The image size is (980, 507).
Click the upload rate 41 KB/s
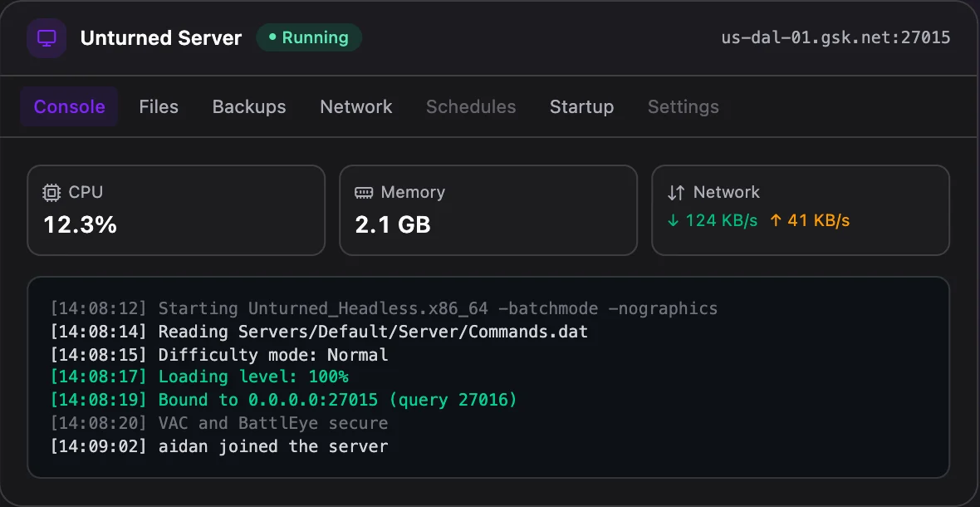810,221
